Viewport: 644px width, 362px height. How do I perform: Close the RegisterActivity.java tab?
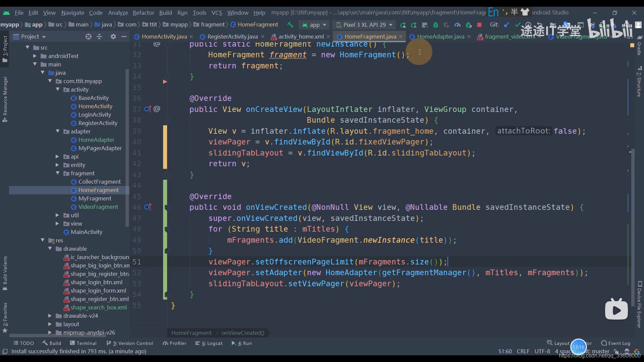pos(263,37)
